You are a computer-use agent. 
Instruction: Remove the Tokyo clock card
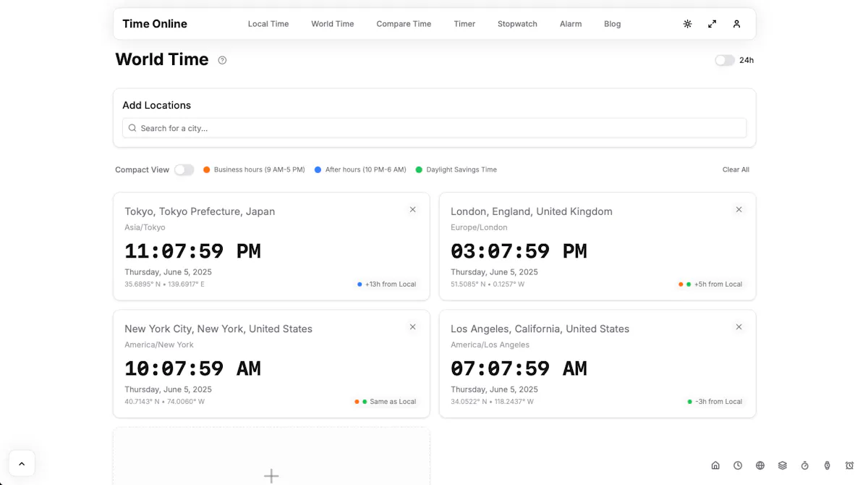point(413,210)
